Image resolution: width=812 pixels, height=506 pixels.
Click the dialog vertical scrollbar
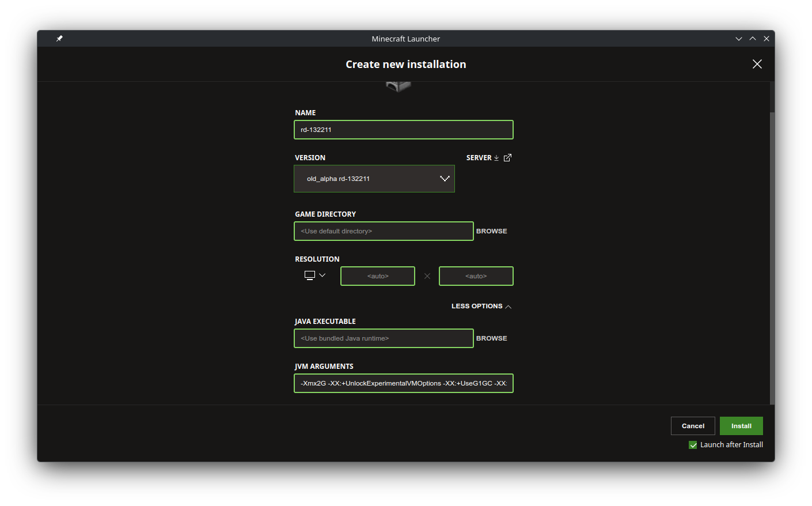[x=772, y=258]
